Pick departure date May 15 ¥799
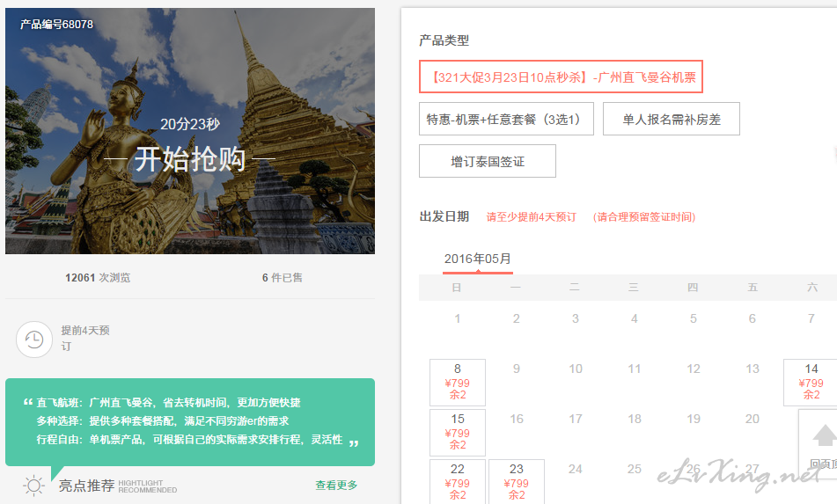837x504 pixels. 458,432
